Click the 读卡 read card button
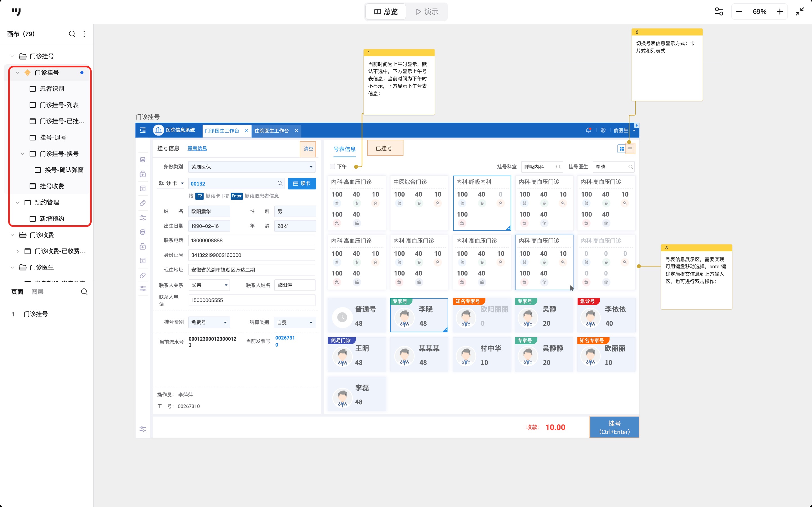The height and width of the screenshot is (507, 812). click(301, 183)
